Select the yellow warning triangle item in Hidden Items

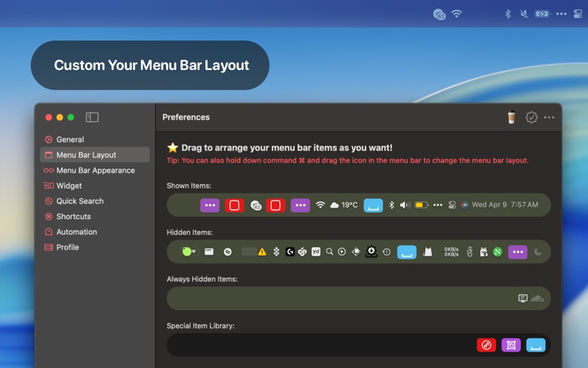coord(262,252)
